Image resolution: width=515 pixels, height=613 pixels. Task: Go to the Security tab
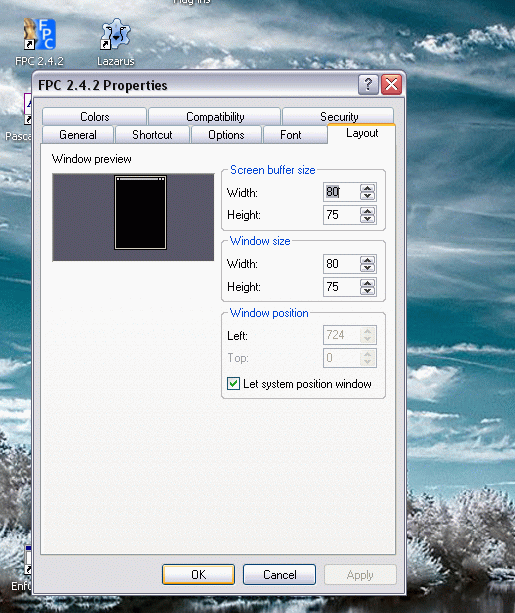pos(339,117)
